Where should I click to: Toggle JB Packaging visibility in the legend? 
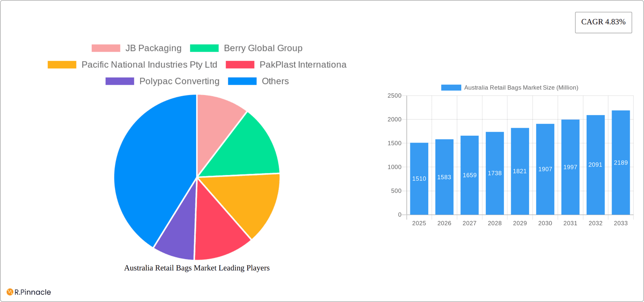point(154,48)
